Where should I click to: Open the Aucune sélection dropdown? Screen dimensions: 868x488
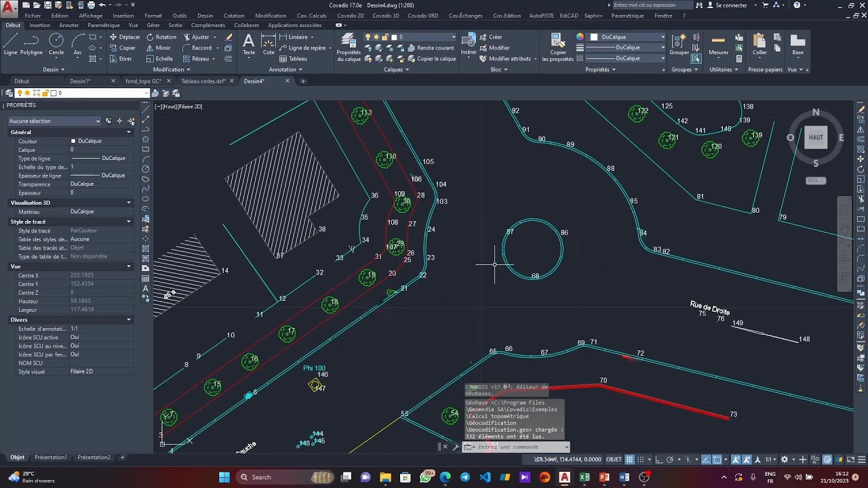tap(54, 121)
